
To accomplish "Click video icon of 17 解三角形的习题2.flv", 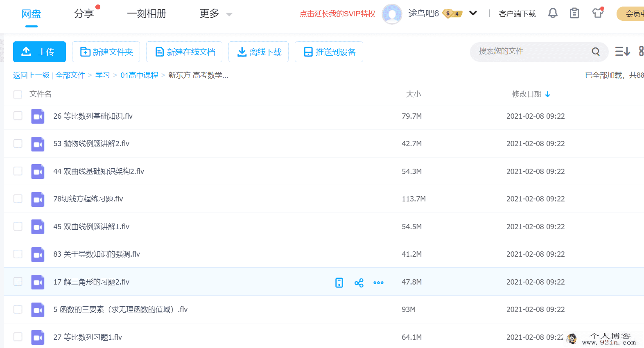I will click(x=38, y=282).
